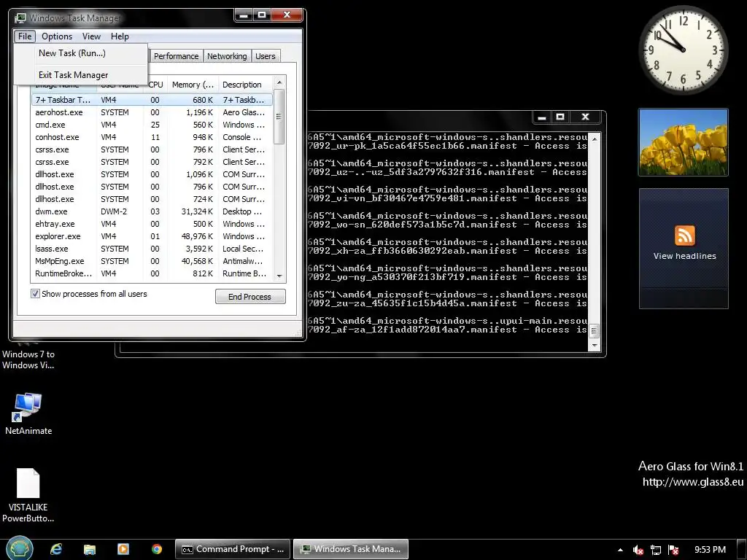Click the RSS feed headlines icon
Screen dimensions: 747x560
coord(684,236)
